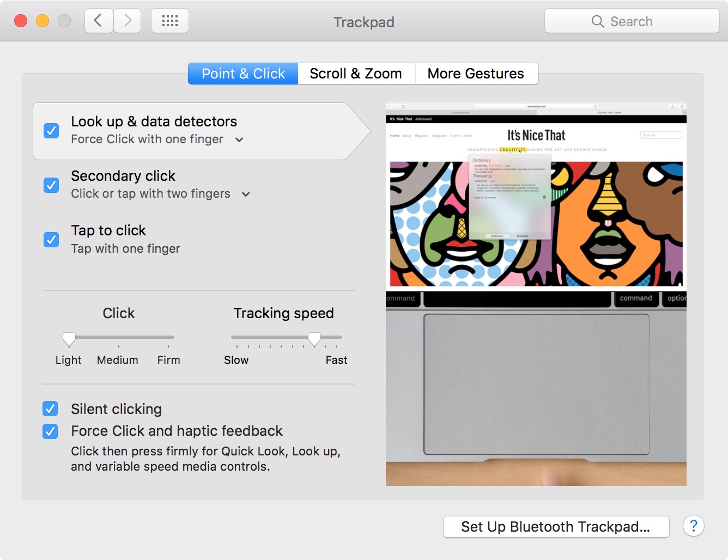728x560 pixels.
Task: Open Click or tap with two fingers dropdown
Action: [246, 194]
